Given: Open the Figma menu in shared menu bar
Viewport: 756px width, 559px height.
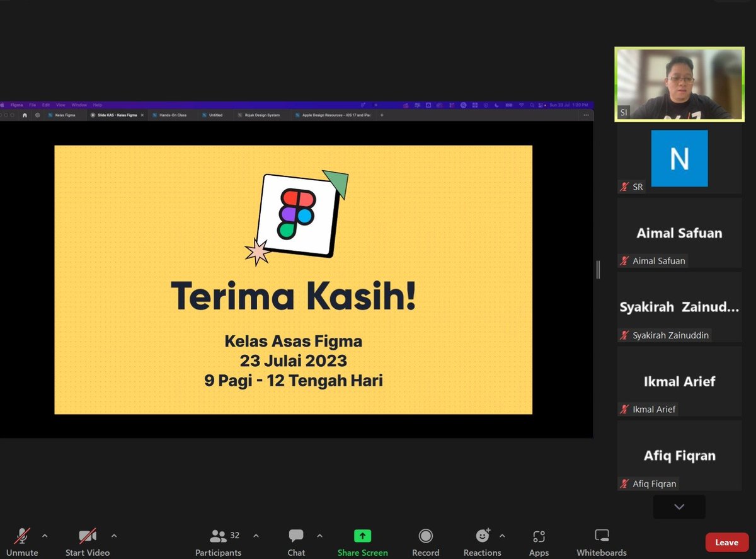Looking at the screenshot, I should 16,105.
